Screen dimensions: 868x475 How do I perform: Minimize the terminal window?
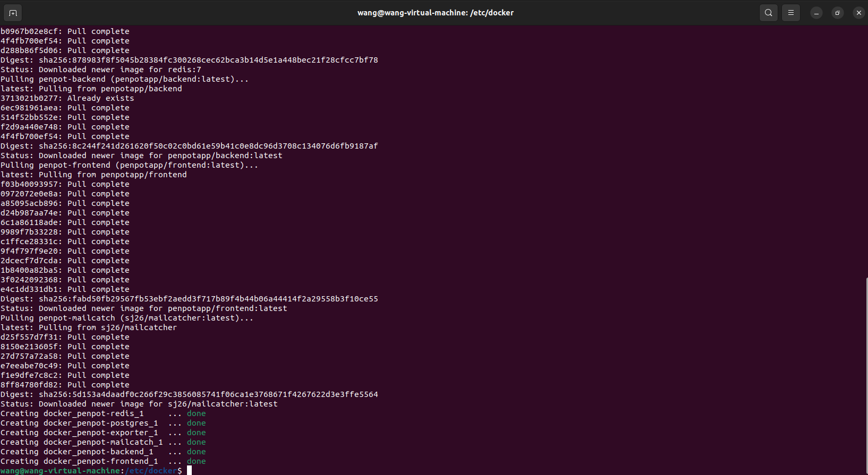[x=816, y=13]
